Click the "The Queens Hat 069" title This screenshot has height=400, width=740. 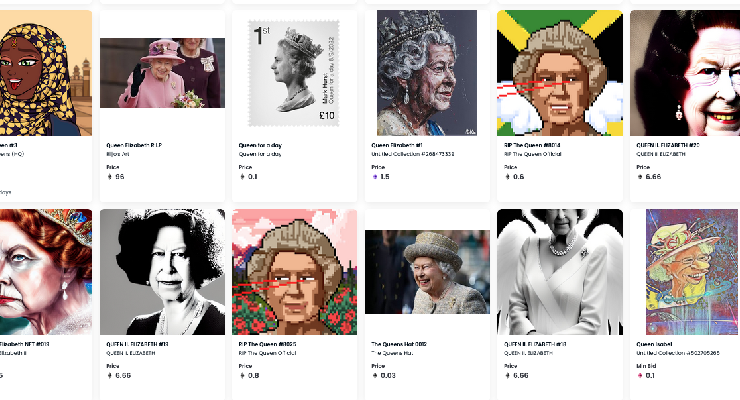point(399,343)
